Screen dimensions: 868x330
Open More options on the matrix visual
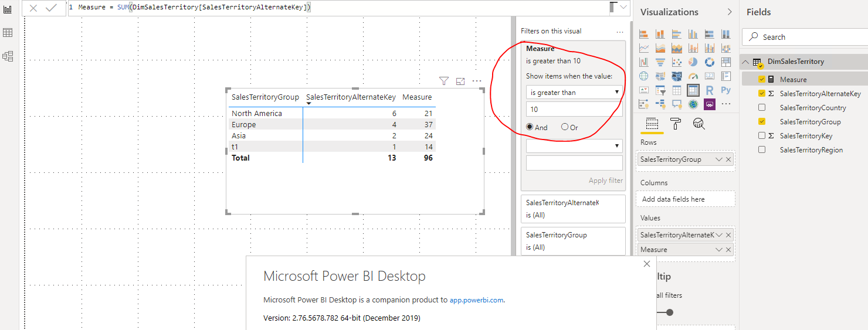[477, 81]
